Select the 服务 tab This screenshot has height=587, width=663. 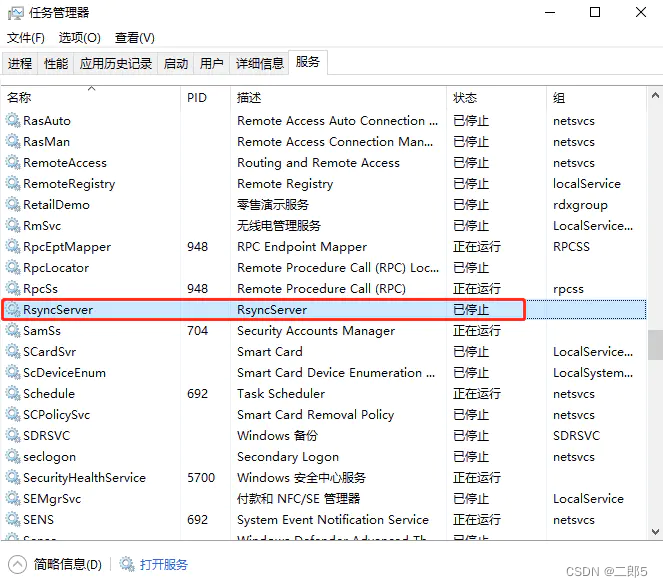308,62
